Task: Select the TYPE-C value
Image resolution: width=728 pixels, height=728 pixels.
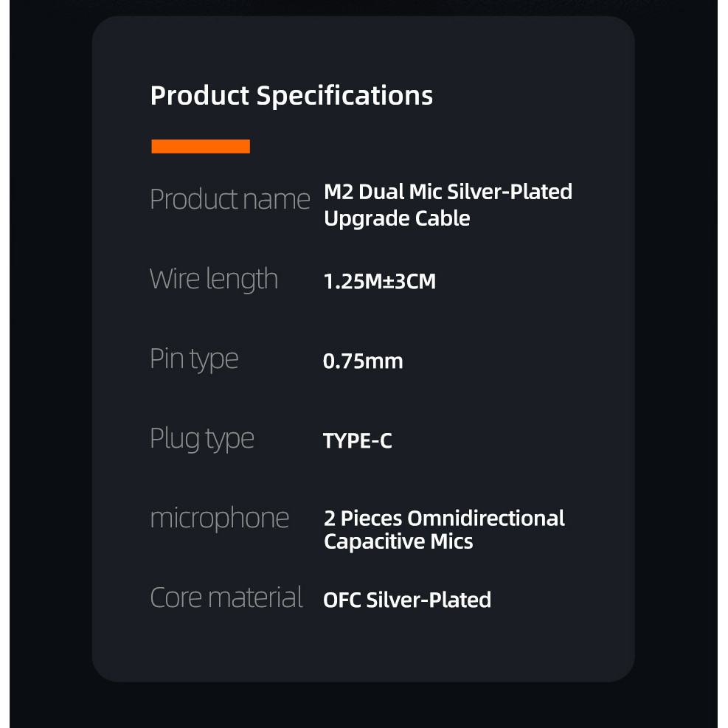Action: point(358,441)
